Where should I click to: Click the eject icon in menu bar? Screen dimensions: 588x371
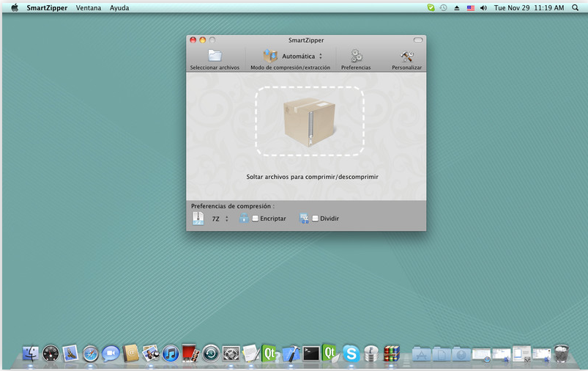tap(457, 7)
